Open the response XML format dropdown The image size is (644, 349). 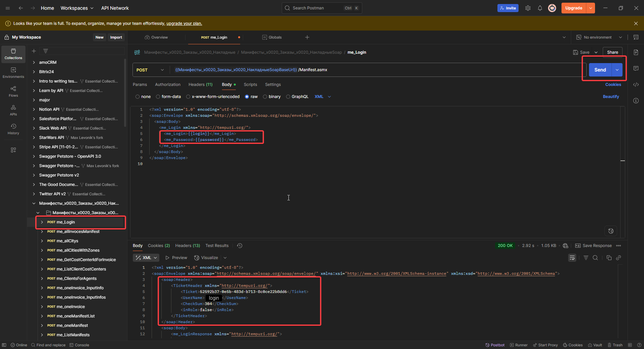[x=146, y=258]
